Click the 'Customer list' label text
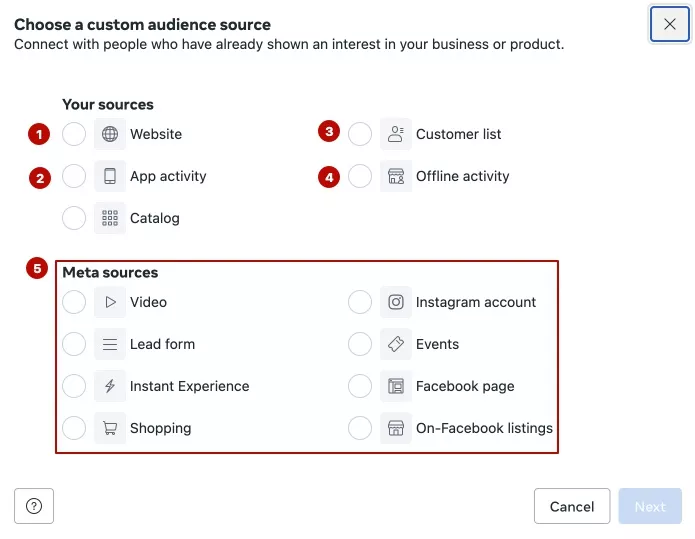Screen dimensions: 695x539 coord(458,134)
